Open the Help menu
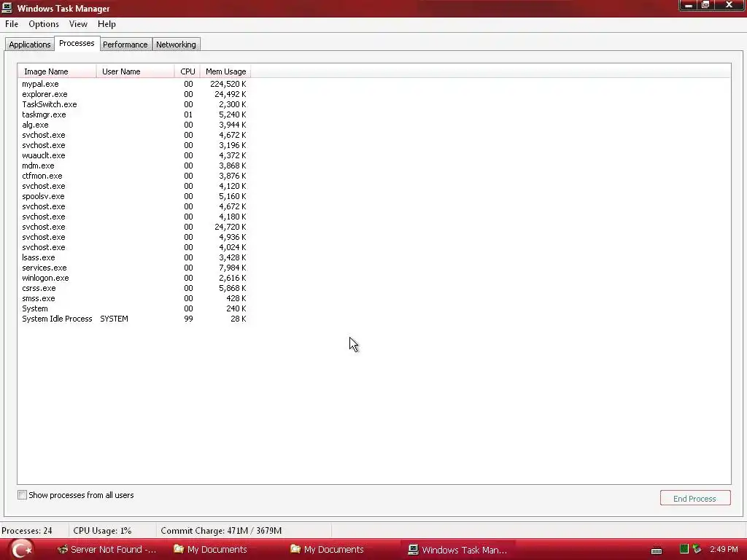747x560 pixels. [x=107, y=24]
